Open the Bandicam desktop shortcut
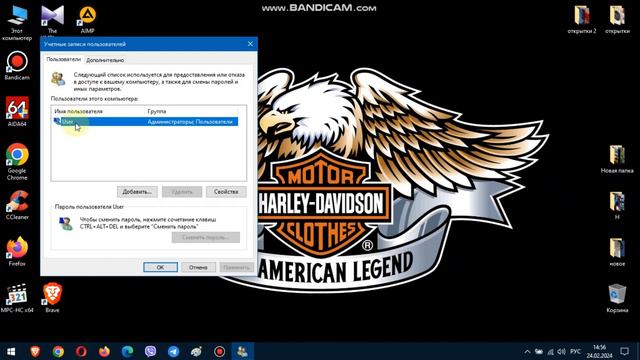The image size is (640, 360). tap(17, 65)
